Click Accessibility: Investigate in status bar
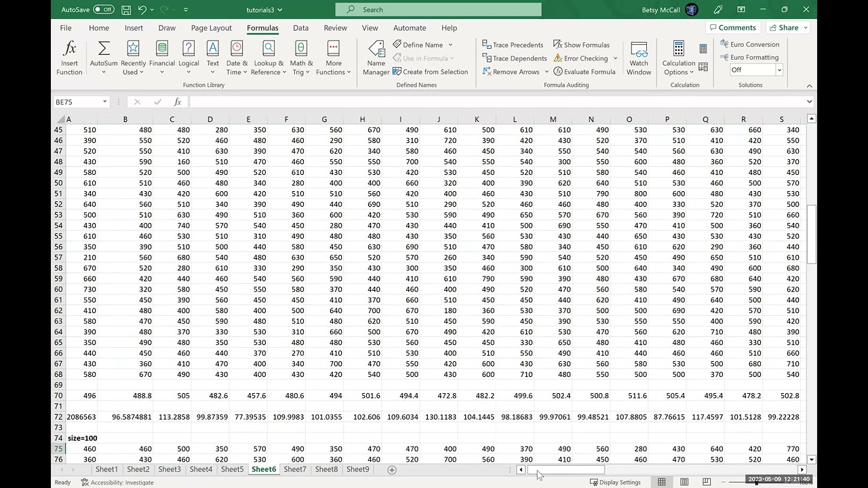Viewport: 868px width, 488px height. coord(117,483)
